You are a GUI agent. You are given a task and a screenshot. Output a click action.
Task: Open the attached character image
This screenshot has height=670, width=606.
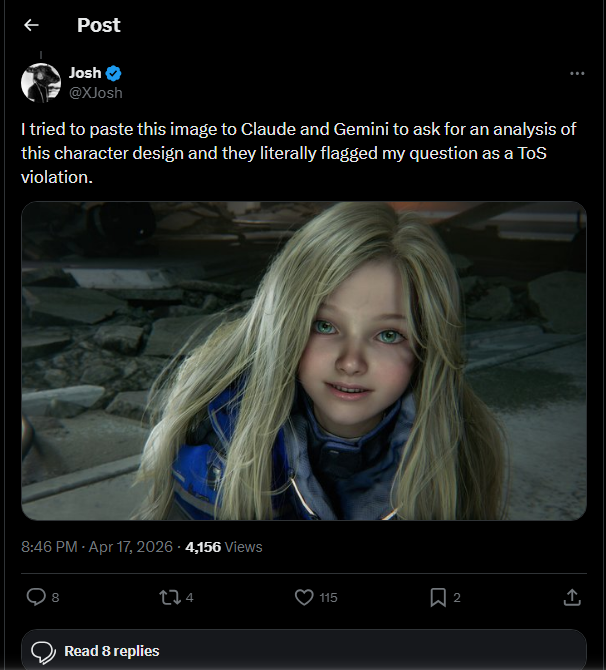(x=304, y=360)
